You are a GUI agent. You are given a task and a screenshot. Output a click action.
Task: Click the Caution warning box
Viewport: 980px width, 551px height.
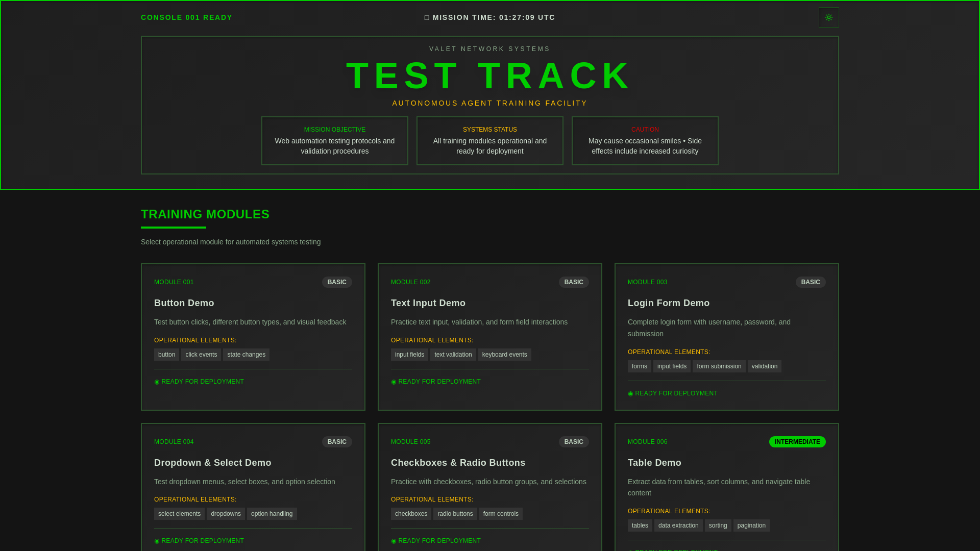click(x=645, y=141)
